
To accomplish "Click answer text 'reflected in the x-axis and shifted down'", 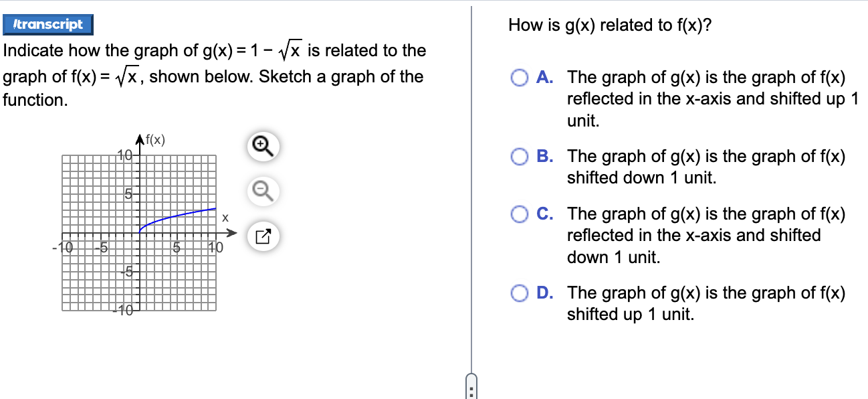I will (693, 236).
